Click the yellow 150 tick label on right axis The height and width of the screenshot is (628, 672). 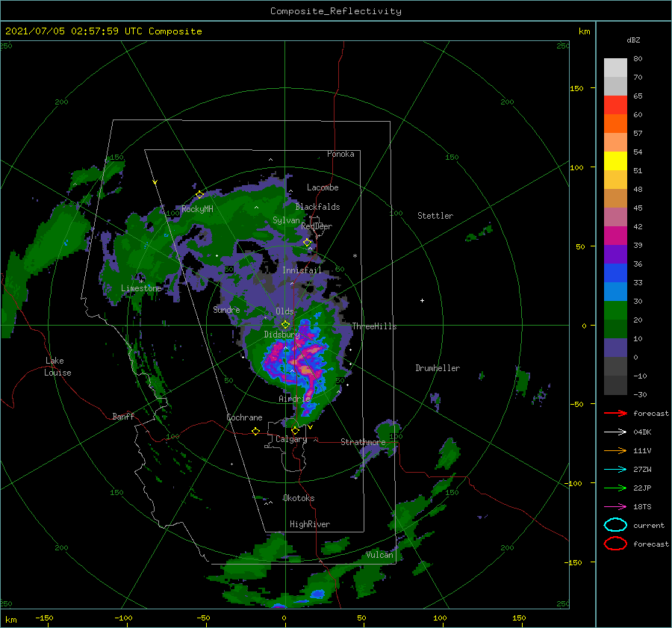pyautogui.click(x=576, y=88)
